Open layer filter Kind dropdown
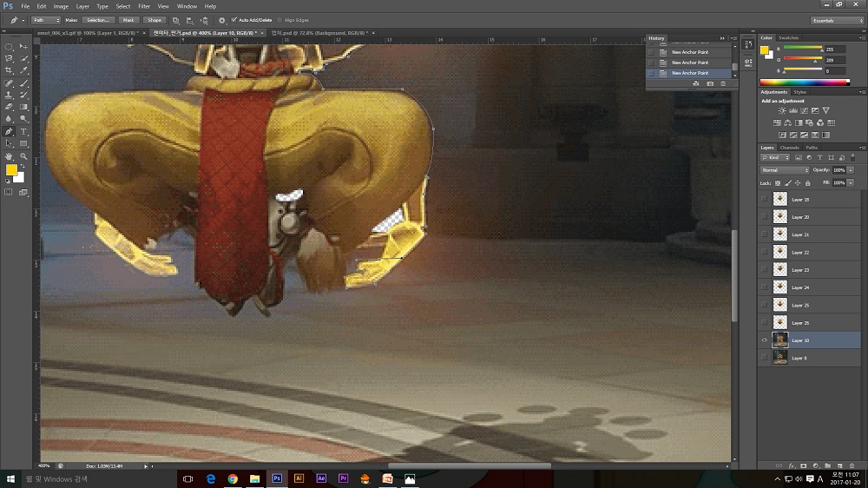This screenshot has width=868, height=488. [775, 158]
